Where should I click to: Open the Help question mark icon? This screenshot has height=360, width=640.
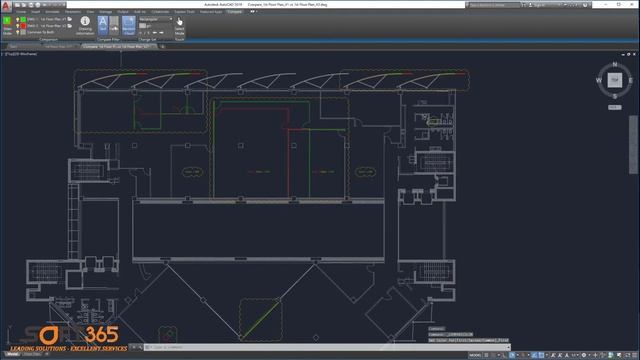[x=585, y=5]
